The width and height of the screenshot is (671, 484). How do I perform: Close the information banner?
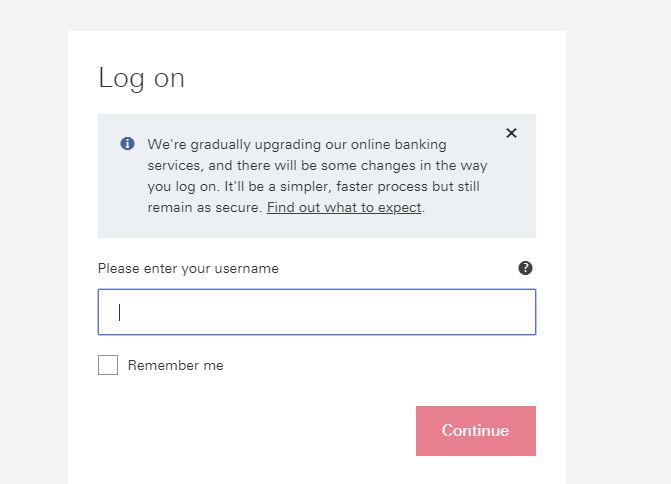click(511, 133)
